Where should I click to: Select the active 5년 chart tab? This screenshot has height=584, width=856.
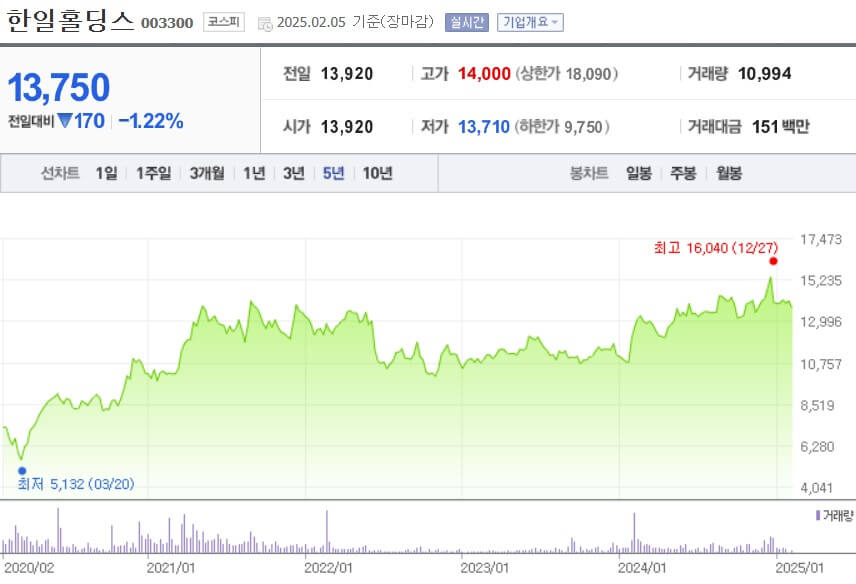pyautogui.click(x=334, y=174)
